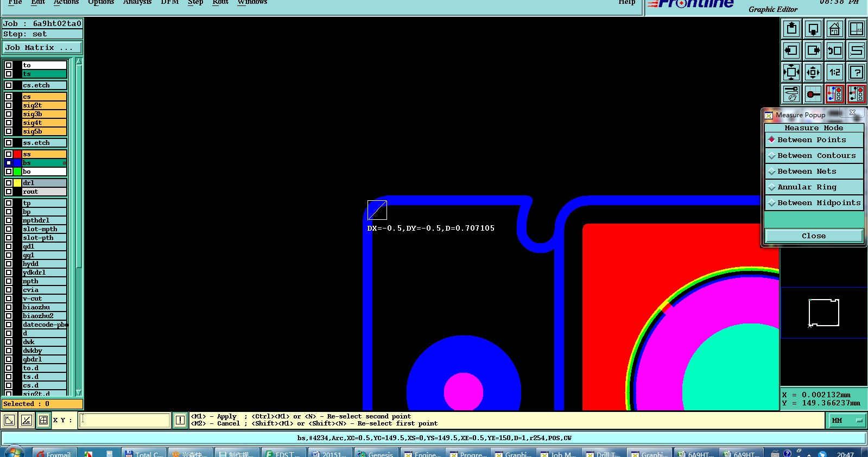The image size is (868, 457).
Task: Click the pan right view icon
Action: pyautogui.click(x=813, y=50)
